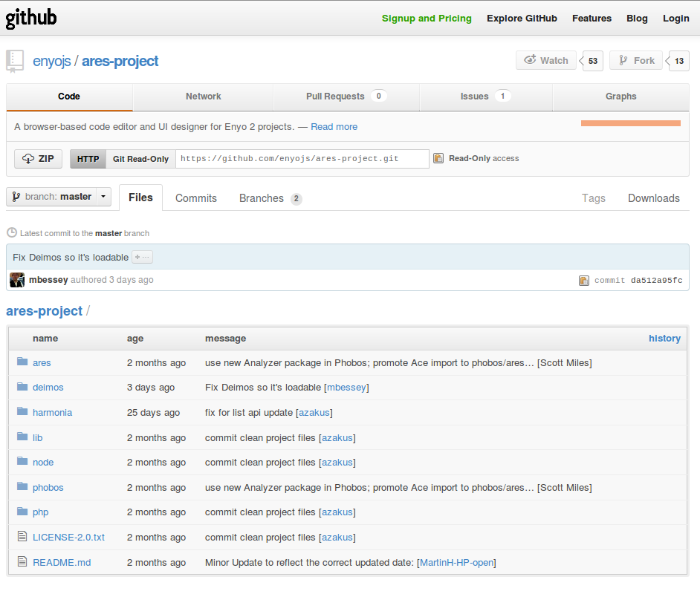This screenshot has width=700, height=594.
Task: Click the README.md file icon
Action: (x=22, y=561)
